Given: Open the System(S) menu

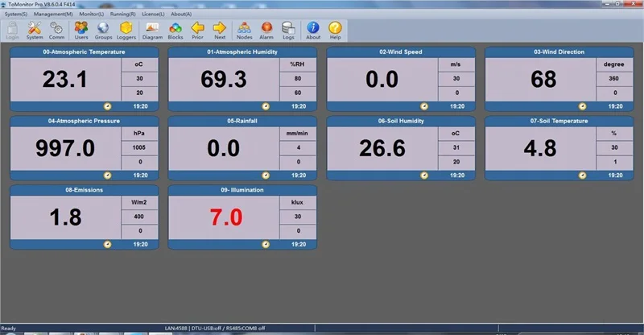Looking at the screenshot, I should click(x=15, y=14).
